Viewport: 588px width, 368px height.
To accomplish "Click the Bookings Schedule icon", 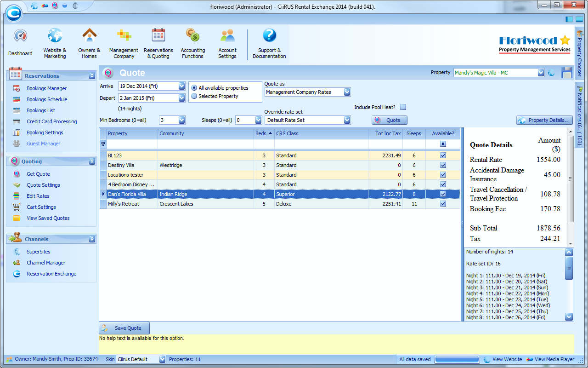I will pyautogui.click(x=17, y=99).
